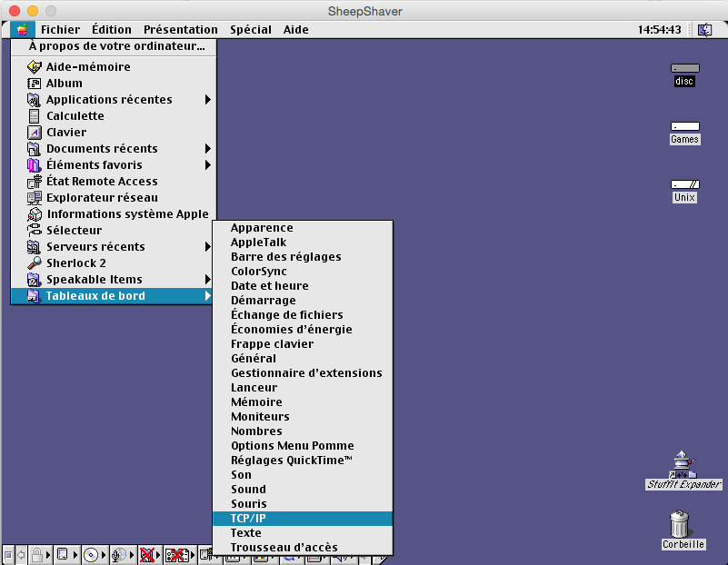This screenshot has width=728, height=565.
Task: Open the Finder application menu icon
Action: point(704,30)
